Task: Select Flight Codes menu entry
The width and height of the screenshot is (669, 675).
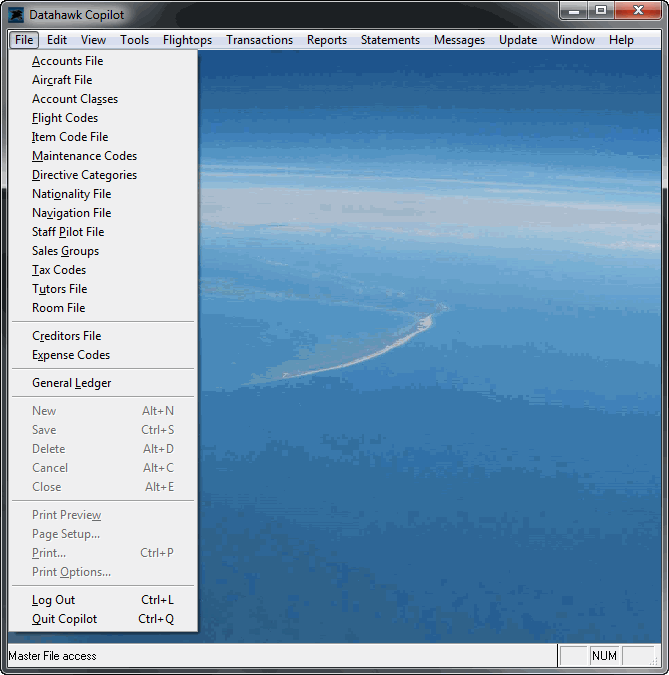Action: coord(103,118)
